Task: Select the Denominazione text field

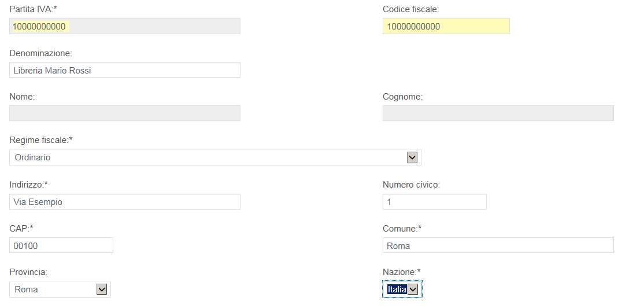Action: point(125,70)
